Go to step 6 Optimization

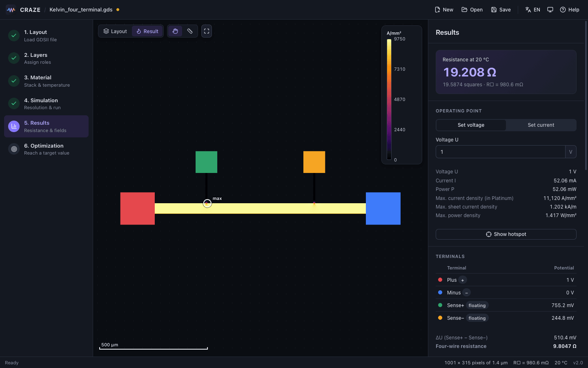tap(46, 149)
